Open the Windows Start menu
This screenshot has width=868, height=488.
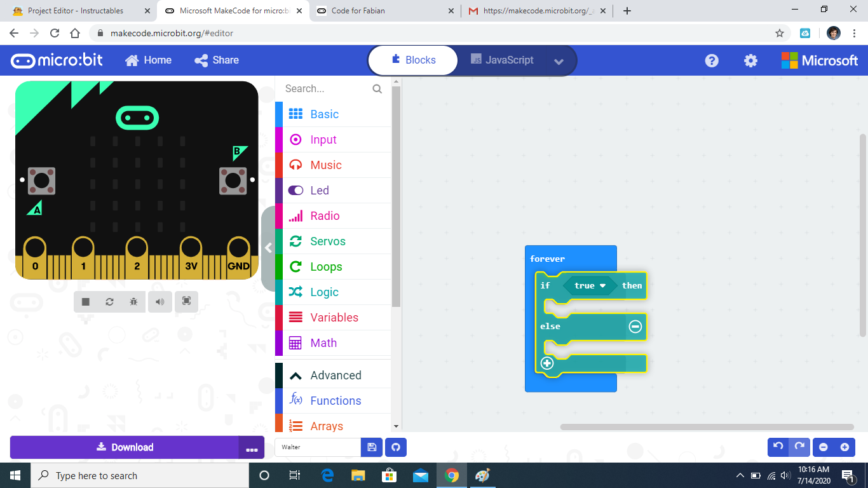tap(15, 475)
